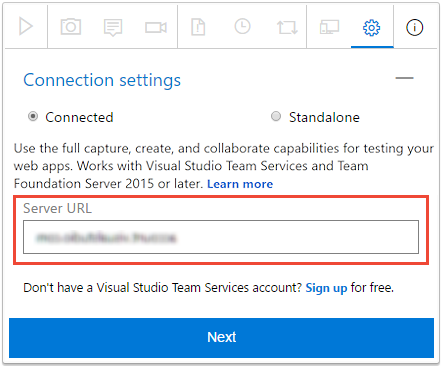Open the session timeline clock icon
Viewport: 442px width, 366px height.
[x=242, y=26]
